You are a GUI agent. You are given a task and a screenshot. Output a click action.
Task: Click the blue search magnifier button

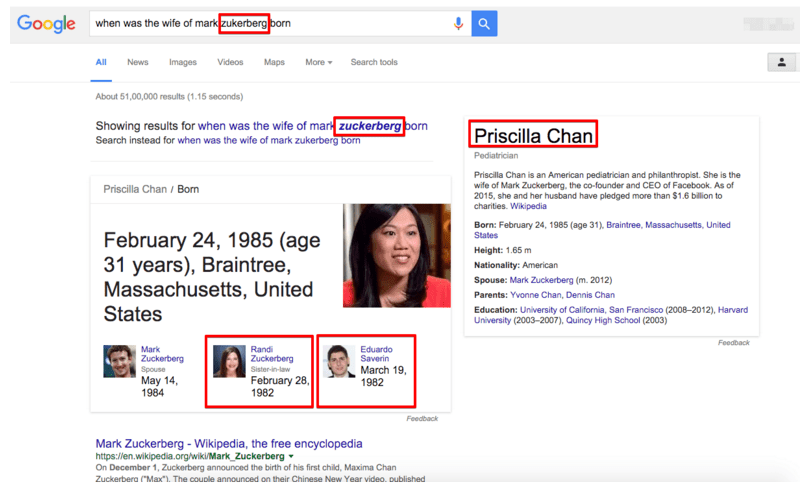coord(484,24)
